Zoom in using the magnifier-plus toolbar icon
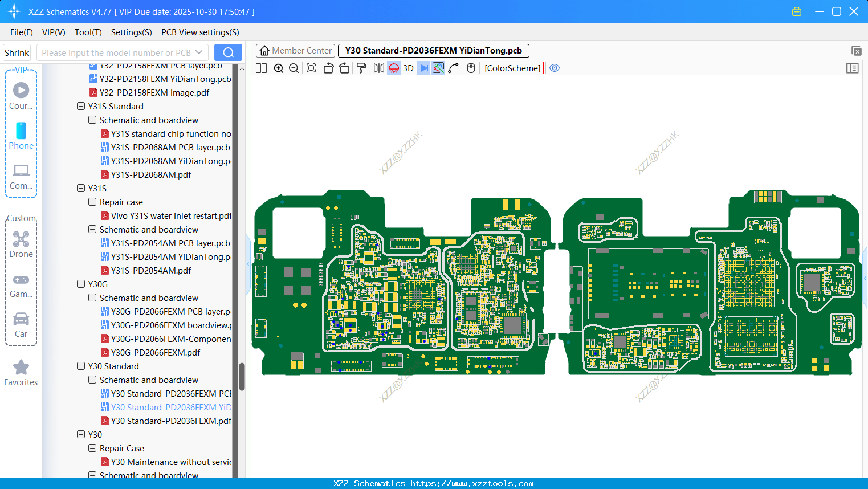Viewport: 868px width, 489px height. click(x=279, y=68)
